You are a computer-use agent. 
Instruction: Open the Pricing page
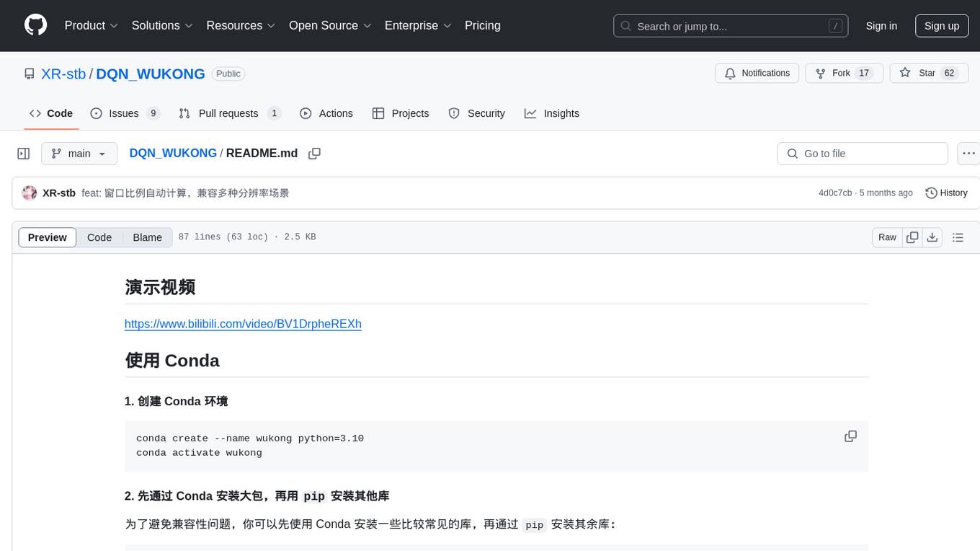tap(483, 25)
